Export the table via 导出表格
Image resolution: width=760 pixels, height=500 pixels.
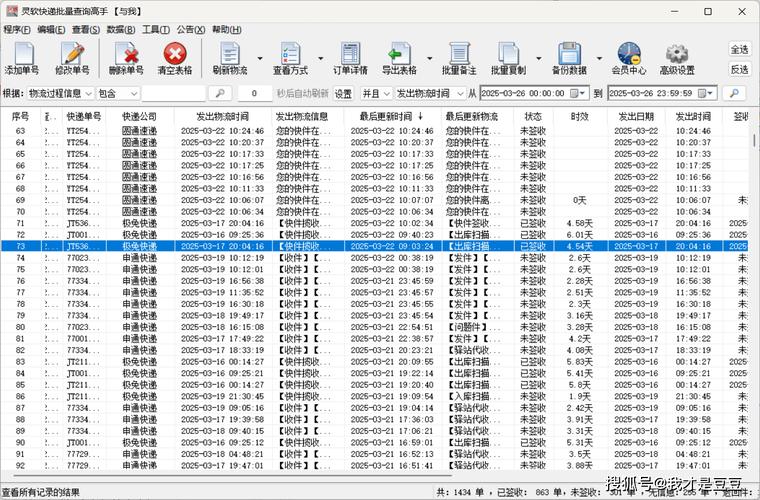(x=398, y=58)
